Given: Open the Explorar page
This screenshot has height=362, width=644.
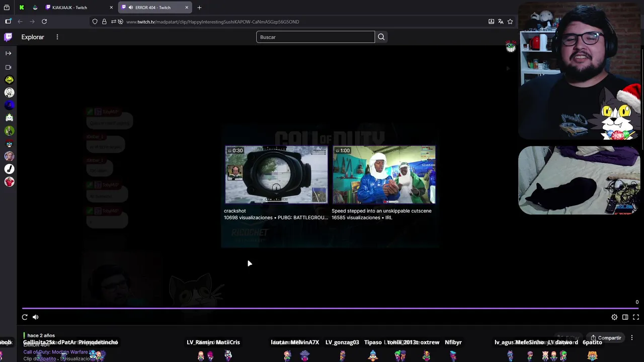Looking at the screenshot, I should 33,37.
